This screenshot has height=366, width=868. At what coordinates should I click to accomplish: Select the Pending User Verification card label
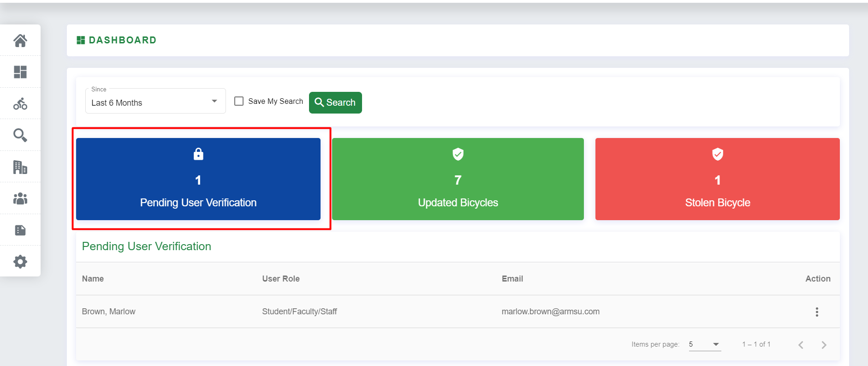coord(198,203)
